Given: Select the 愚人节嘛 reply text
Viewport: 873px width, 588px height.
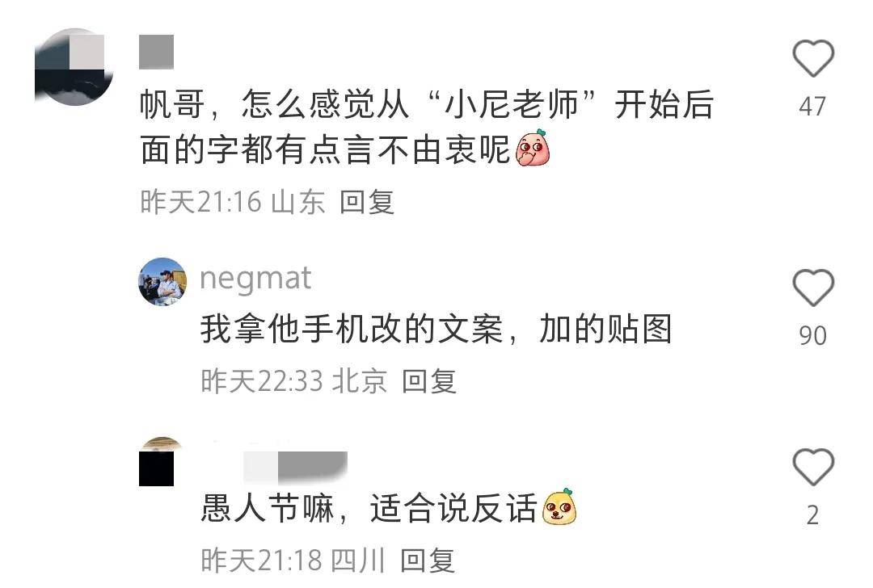Looking at the screenshot, I should [389, 507].
